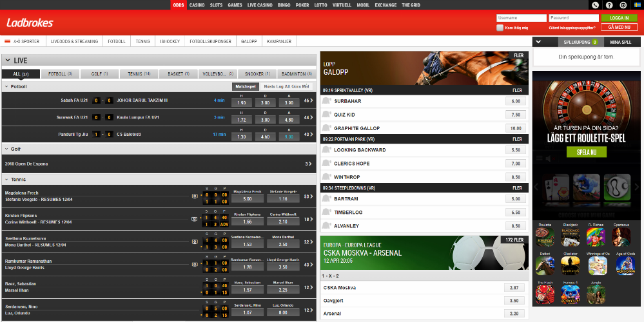Viewport: 644px width, 322px height.
Task: Expand 44 markets for Sarawak FA U21 match
Action: [308, 117]
